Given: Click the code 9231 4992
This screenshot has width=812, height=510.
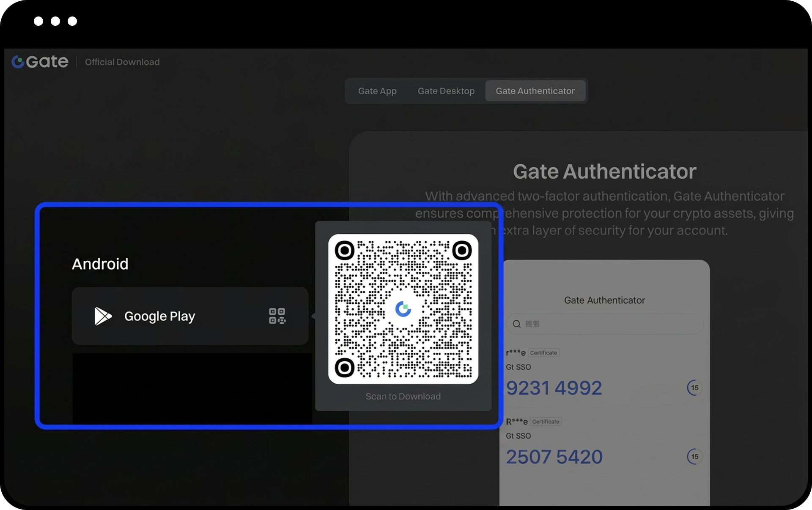Looking at the screenshot, I should point(554,388).
